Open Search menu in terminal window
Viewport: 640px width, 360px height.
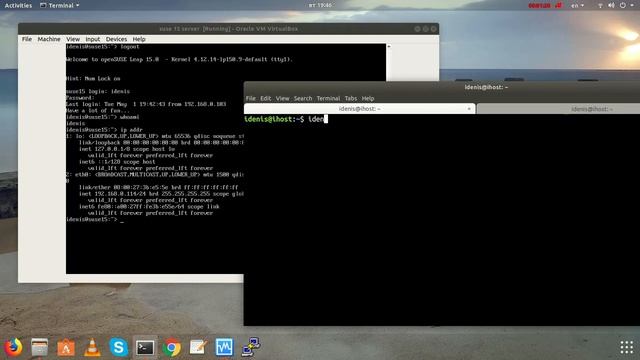tap(303, 98)
